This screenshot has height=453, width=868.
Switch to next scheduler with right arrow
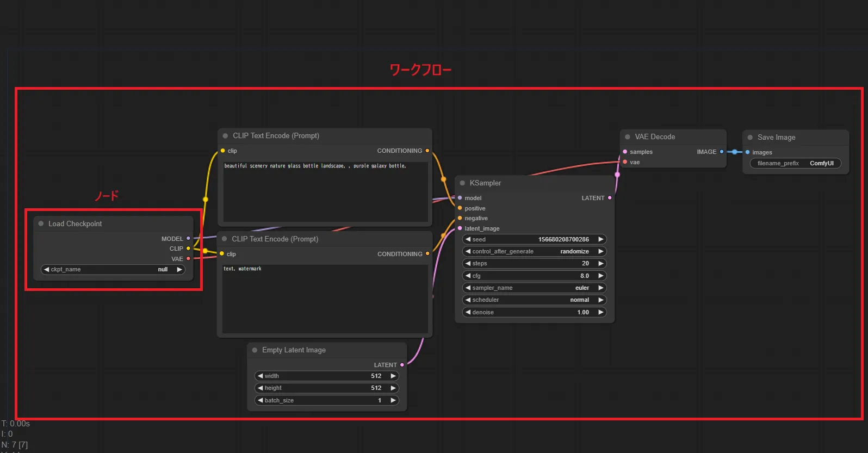[x=600, y=300]
